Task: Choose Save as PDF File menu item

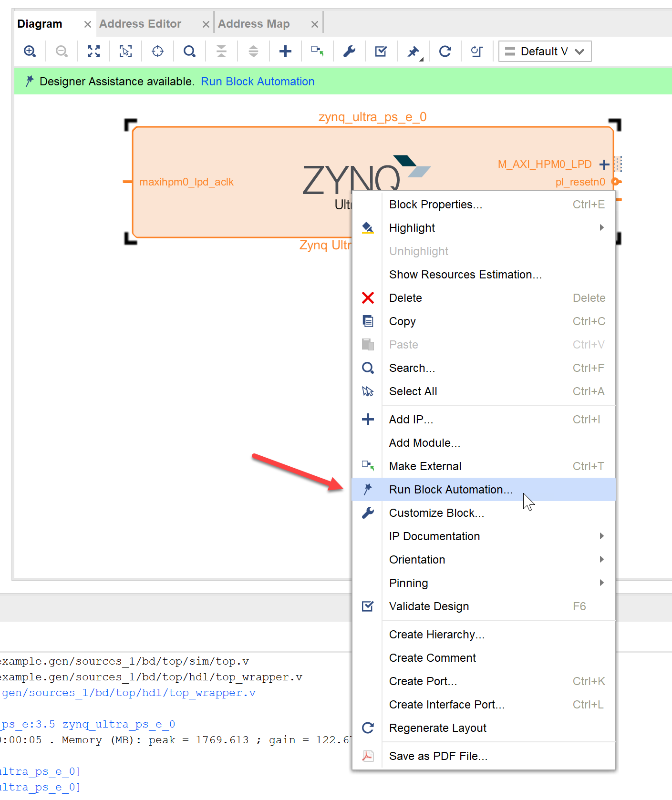Action: click(484, 756)
